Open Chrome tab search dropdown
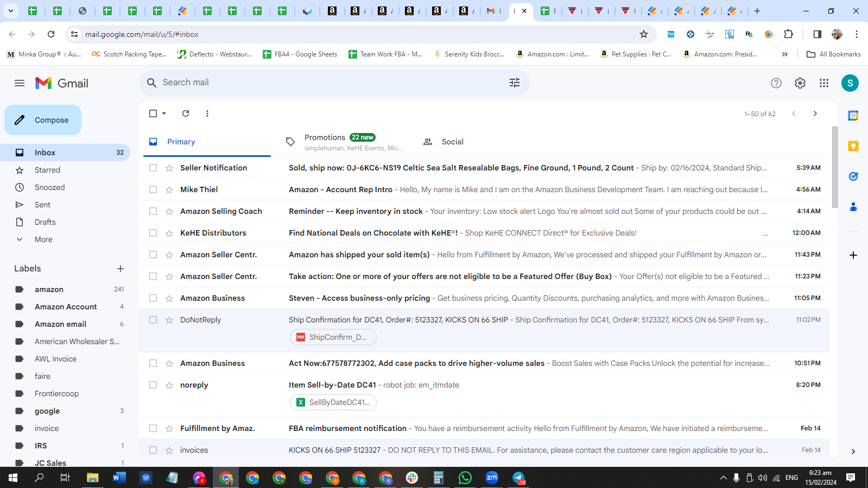868x488 pixels. 10,11
